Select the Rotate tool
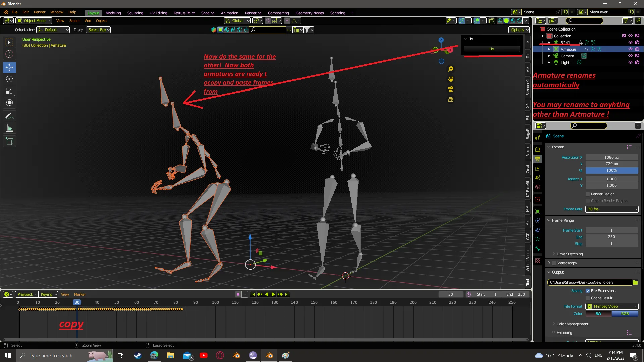The height and width of the screenshot is (362, 644). 9,79
